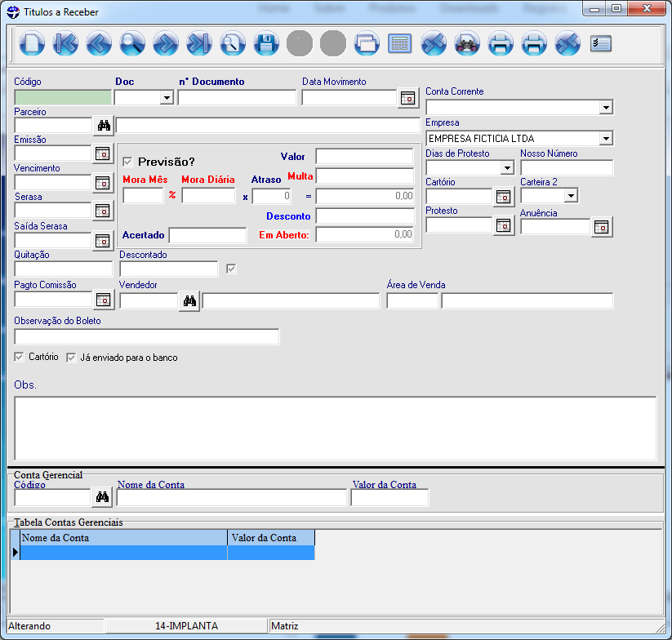Go to the next record toolbar icon
Screen dimensions: 672x640
[166, 43]
